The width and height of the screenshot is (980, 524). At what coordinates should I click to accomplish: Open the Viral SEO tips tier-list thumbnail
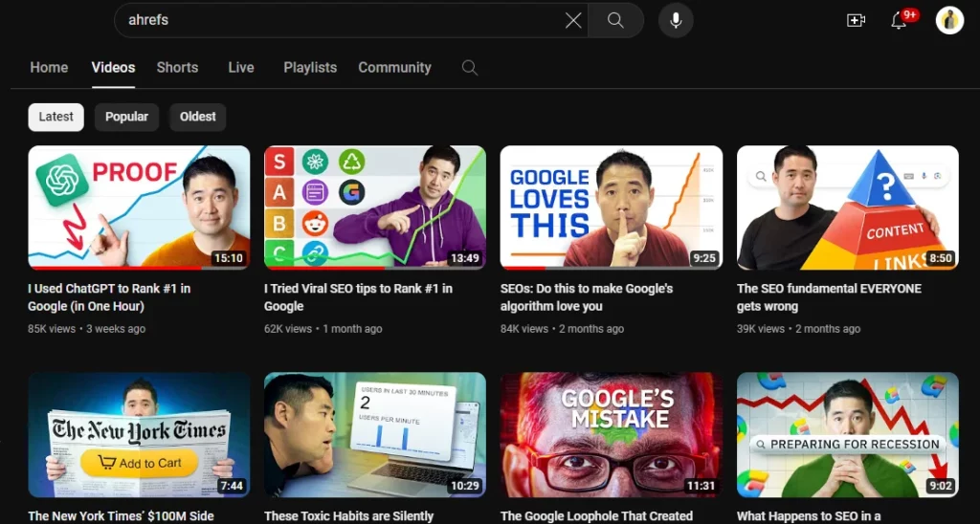tap(375, 207)
